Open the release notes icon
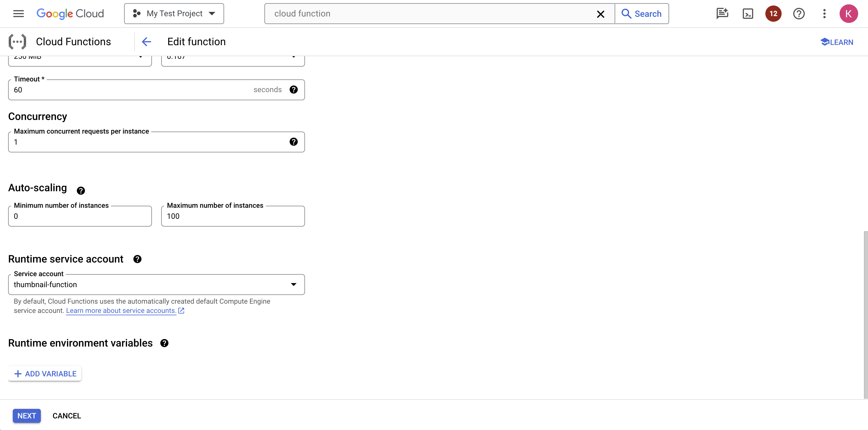868x430 pixels. coord(722,13)
